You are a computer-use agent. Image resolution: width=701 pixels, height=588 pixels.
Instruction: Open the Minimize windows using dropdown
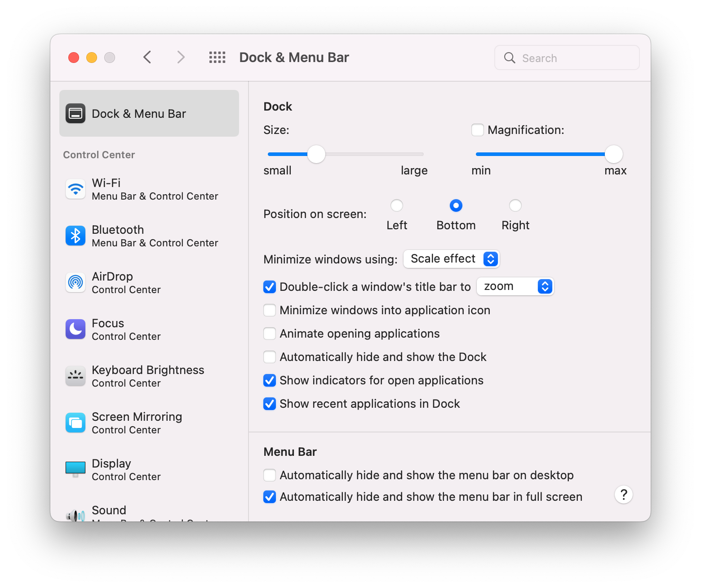(x=451, y=258)
